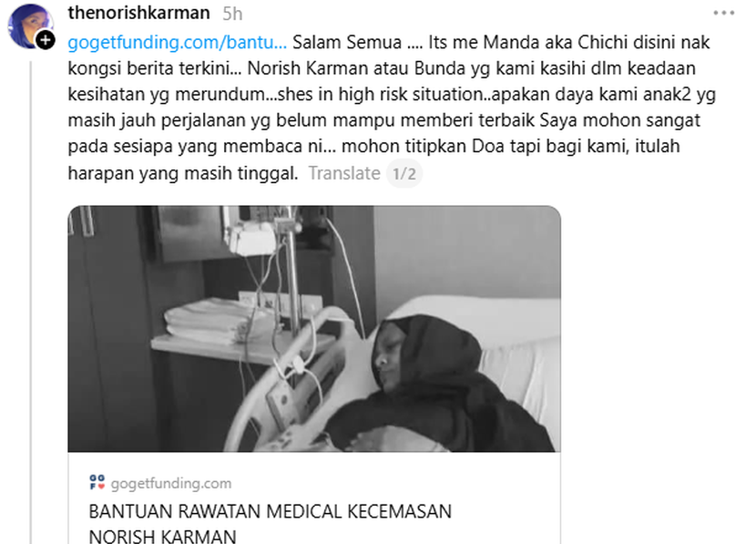This screenshot has width=756, height=544.
Task: Open the three-dot more options menu
Action: click(723, 13)
